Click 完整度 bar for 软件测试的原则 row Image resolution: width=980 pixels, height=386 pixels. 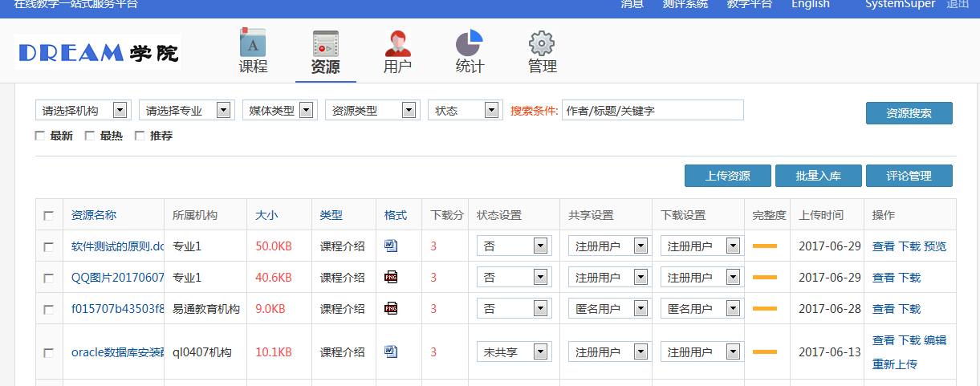point(765,246)
